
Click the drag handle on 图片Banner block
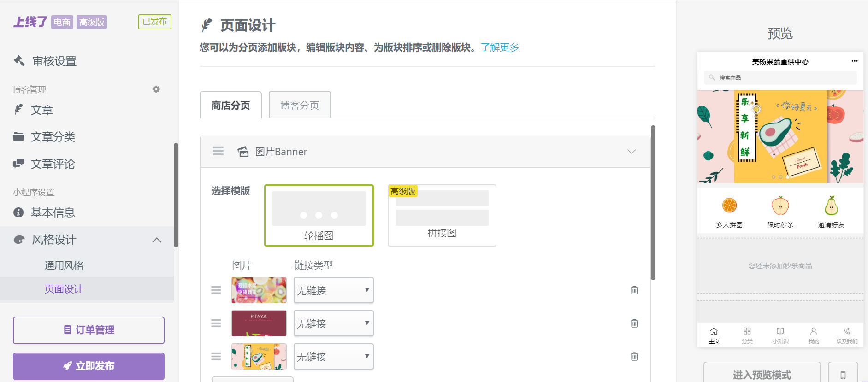click(218, 151)
